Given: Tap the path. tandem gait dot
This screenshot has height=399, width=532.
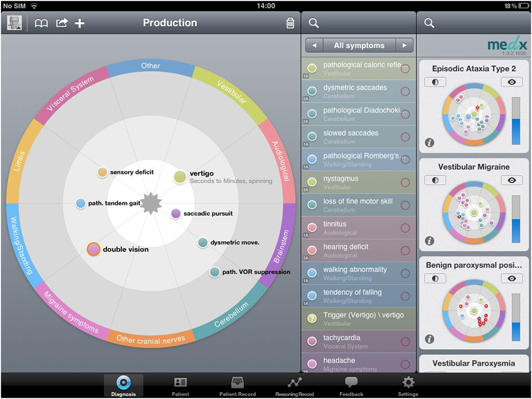Looking at the screenshot, I should [x=80, y=203].
